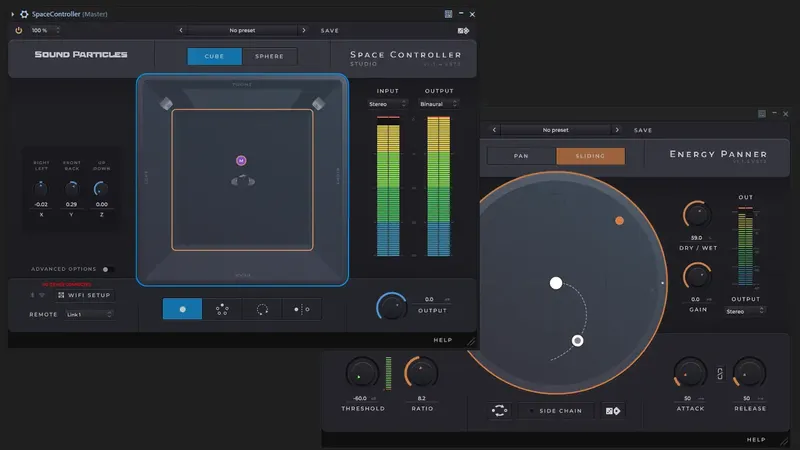The width and height of the screenshot is (800, 450).
Task: Go to next preset in Energy Panner
Action: coord(617,130)
